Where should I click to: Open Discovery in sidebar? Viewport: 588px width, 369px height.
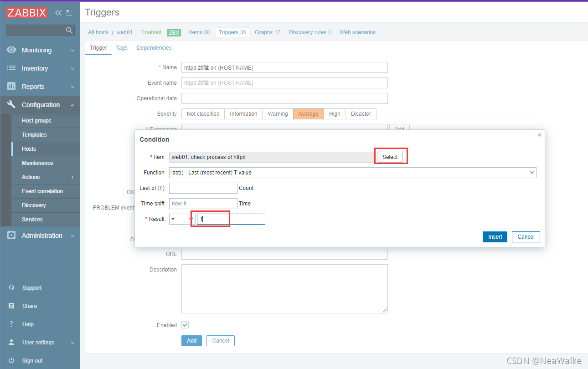[x=46, y=205]
